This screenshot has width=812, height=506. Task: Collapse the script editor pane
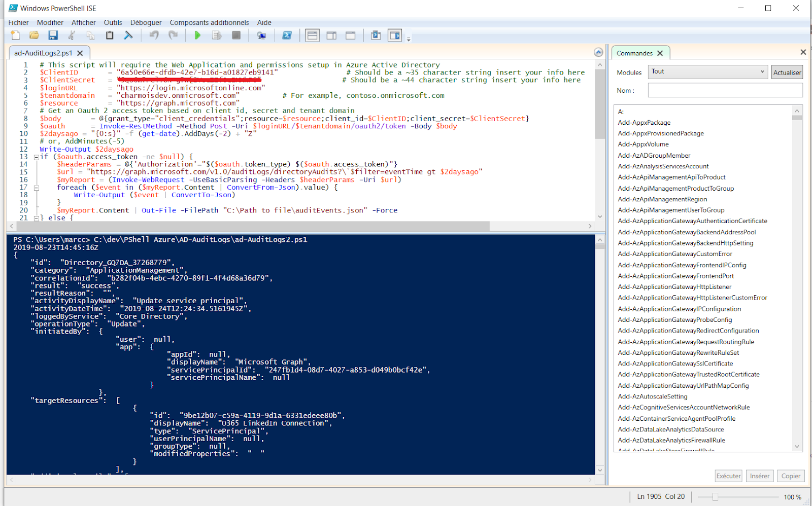coord(598,52)
